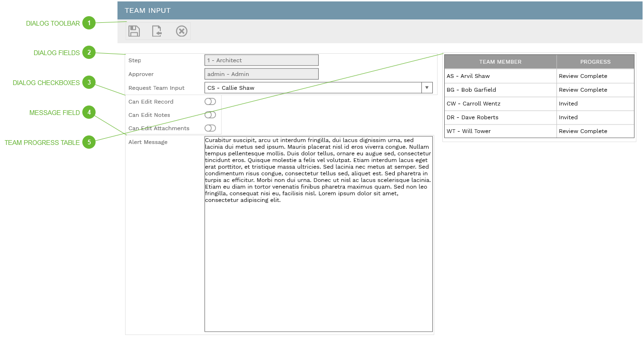Viewport: 644px width, 344px height.
Task: Turn on Can Edit Notes
Action: [x=209, y=115]
